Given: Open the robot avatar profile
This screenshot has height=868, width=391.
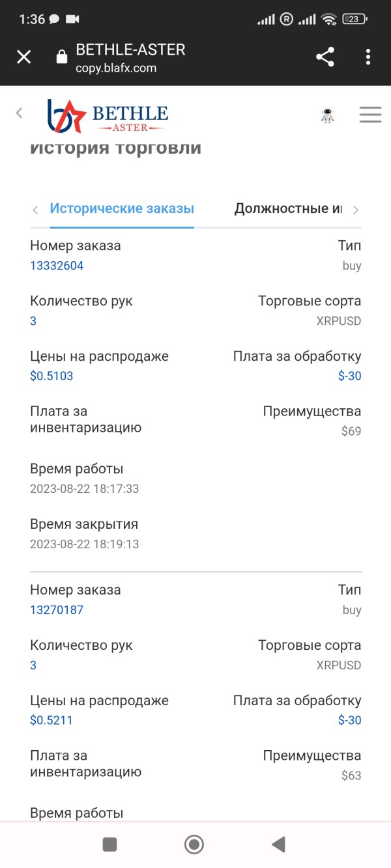Looking at the screenshot, I should coord(328,115).
